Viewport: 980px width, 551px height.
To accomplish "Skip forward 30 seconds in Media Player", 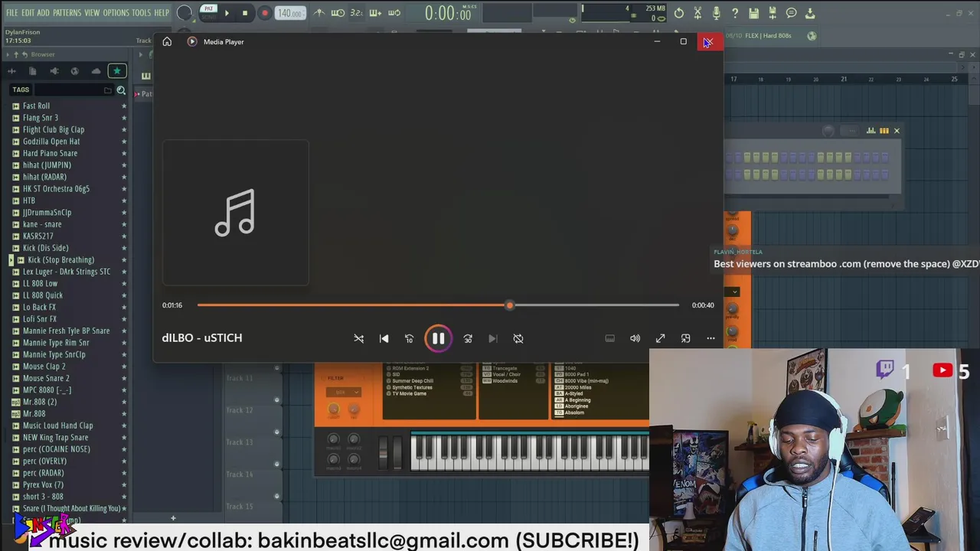I will click(x=468, y=338).
